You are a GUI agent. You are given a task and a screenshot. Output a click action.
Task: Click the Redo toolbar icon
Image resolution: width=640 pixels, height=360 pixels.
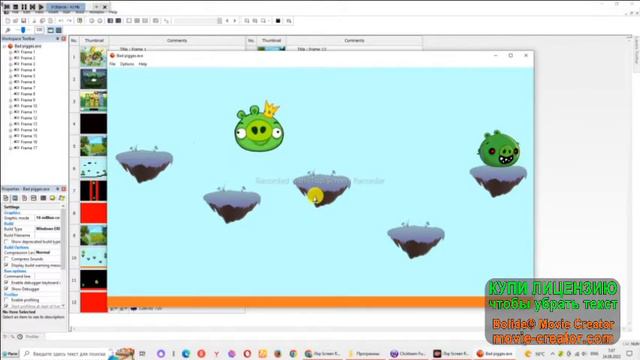(69, 21)
